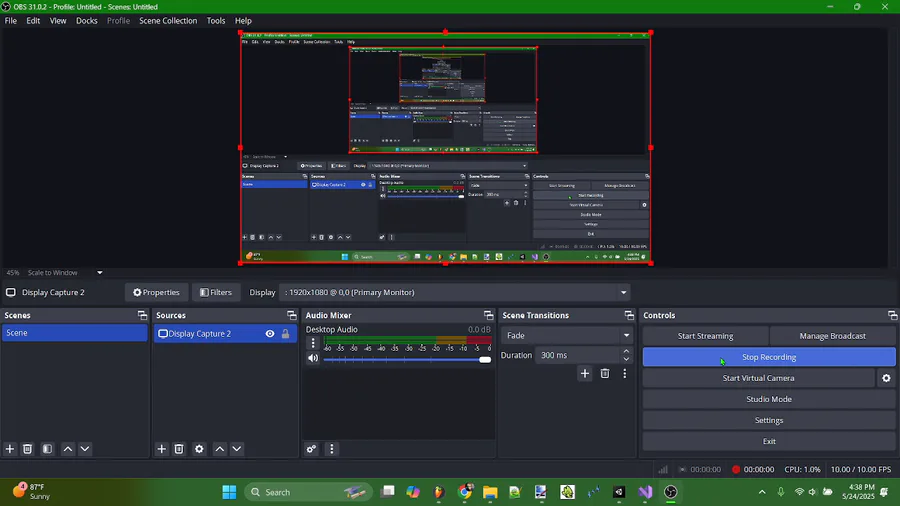This screenshot has width=900, height=506.
Task: Open scene filters icon in Scenes panel
Action: tap(47, 449)
